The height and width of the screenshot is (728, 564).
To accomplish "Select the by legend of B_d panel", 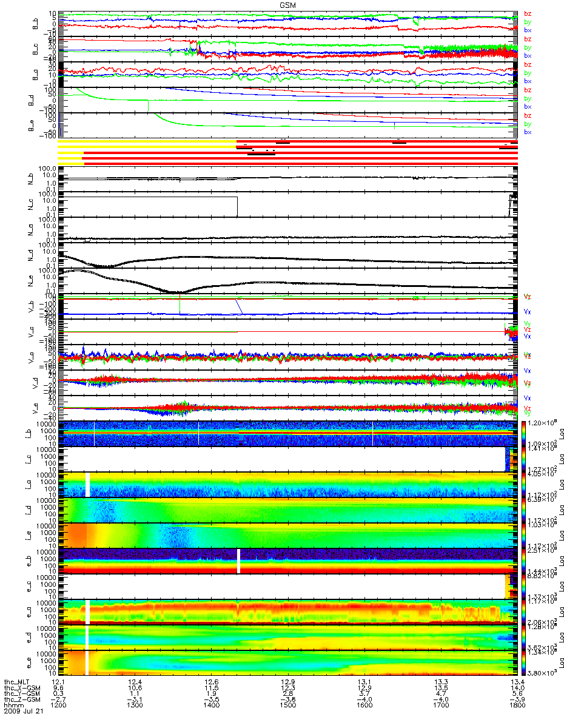I will (x=528, y=98).
